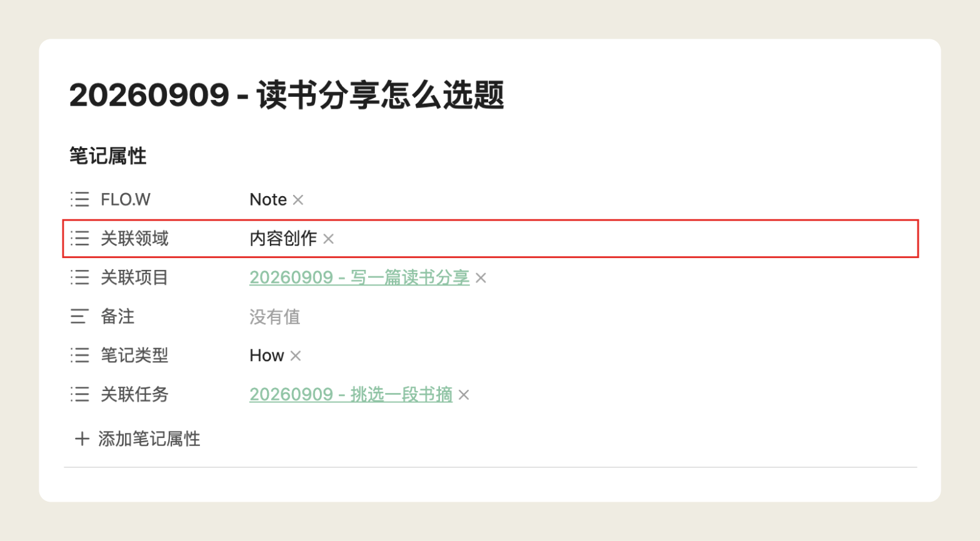Click the empty 备注 field showing 没有值
Screen dimensions: 980x541
[274, 317]
